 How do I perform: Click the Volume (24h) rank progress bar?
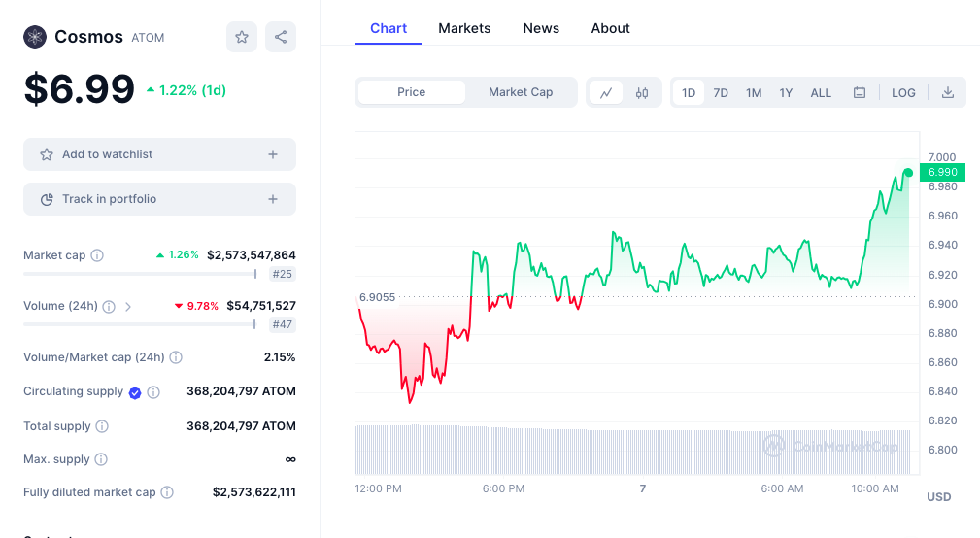coord(140,324)
